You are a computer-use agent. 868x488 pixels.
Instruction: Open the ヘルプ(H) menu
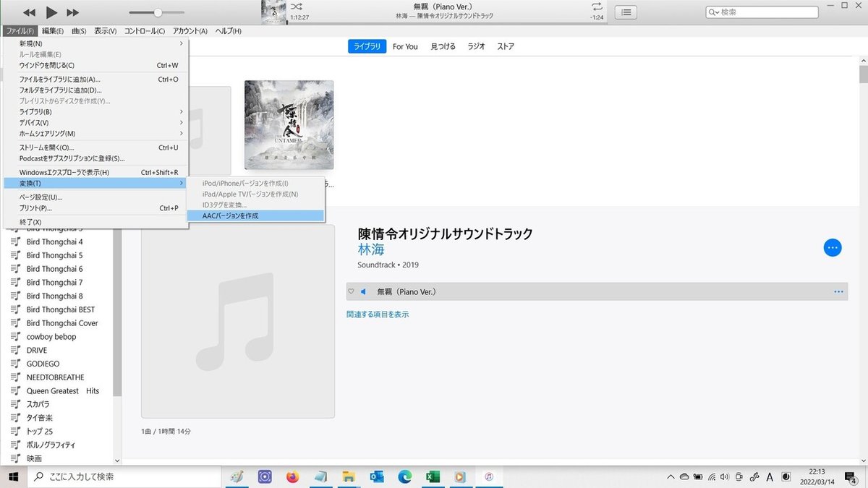(x=229, y=31)
